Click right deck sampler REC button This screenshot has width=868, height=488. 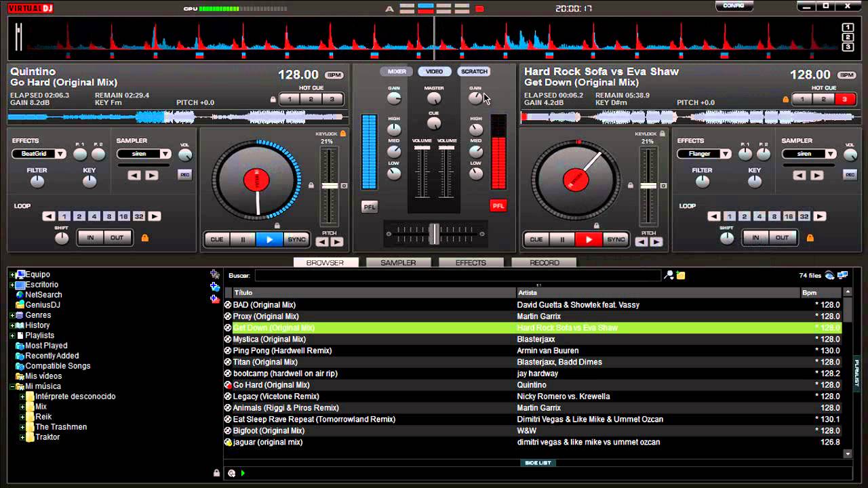850,175
